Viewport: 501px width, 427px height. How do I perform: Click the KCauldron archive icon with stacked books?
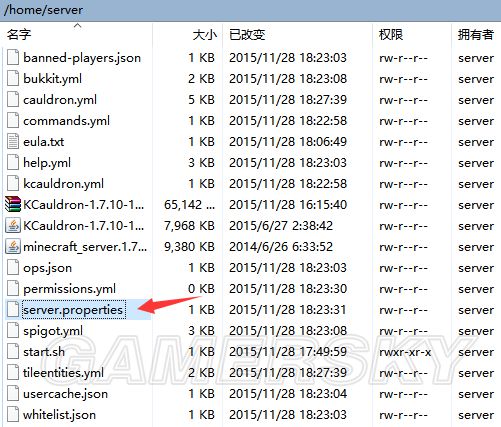point(13,204)
